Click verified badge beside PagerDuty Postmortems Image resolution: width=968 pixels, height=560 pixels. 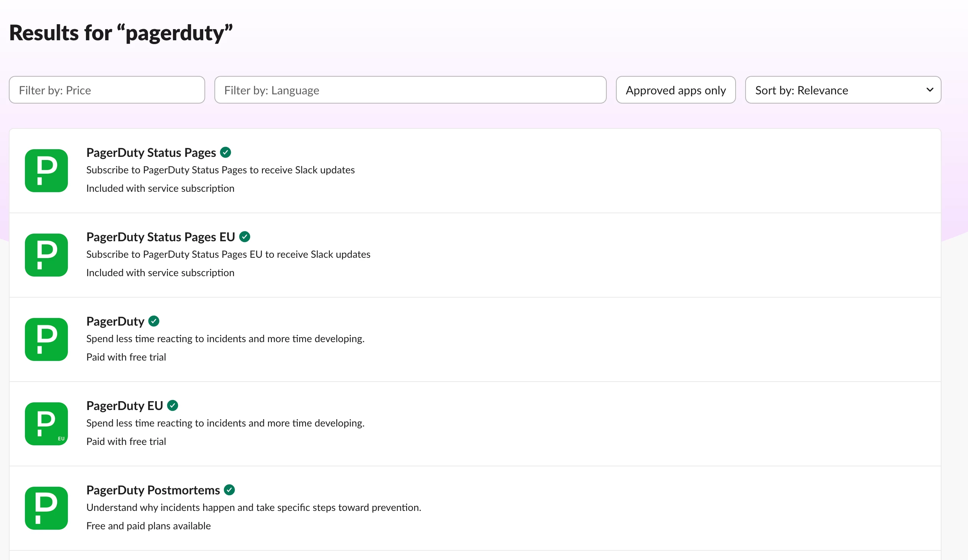[x=229, y=490]
